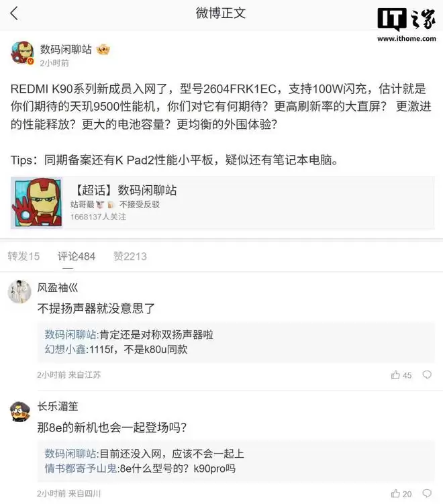Open 数码闲聊站 profile avatar
This screenshot has width=443, height=504.
point(22,53)
